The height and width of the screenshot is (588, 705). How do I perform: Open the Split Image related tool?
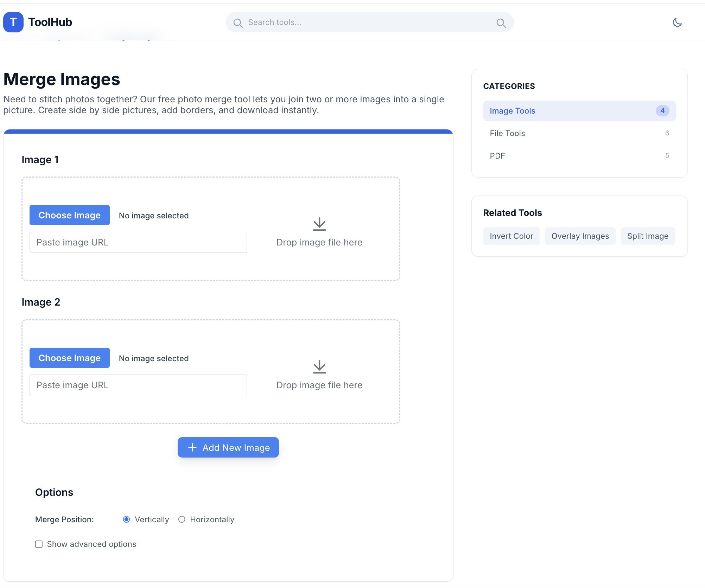pos(647,236)
